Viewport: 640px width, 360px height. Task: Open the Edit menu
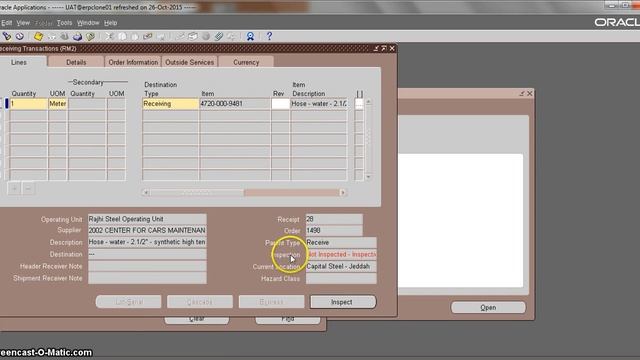(7, 23)
